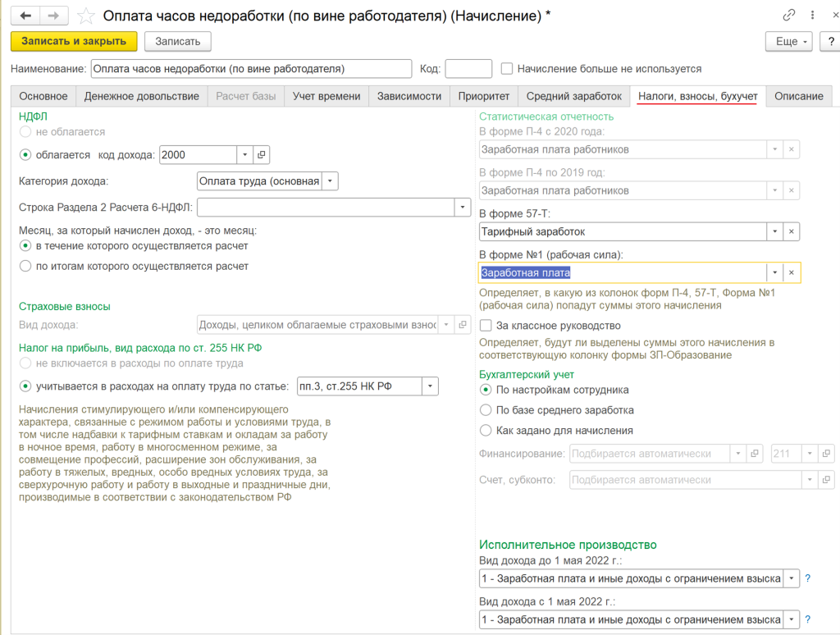
Task: Open the Налоги, взносы, бухучет tab
Action: [698, 97]
